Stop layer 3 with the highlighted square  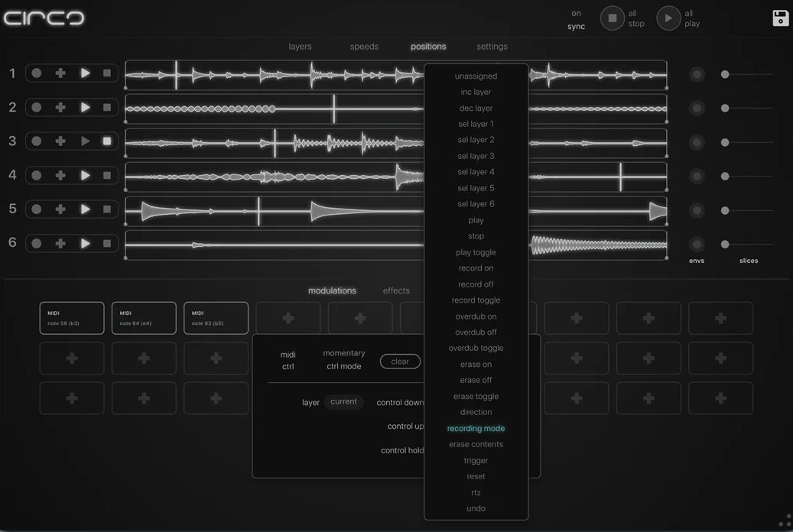[x=107, y=141]
